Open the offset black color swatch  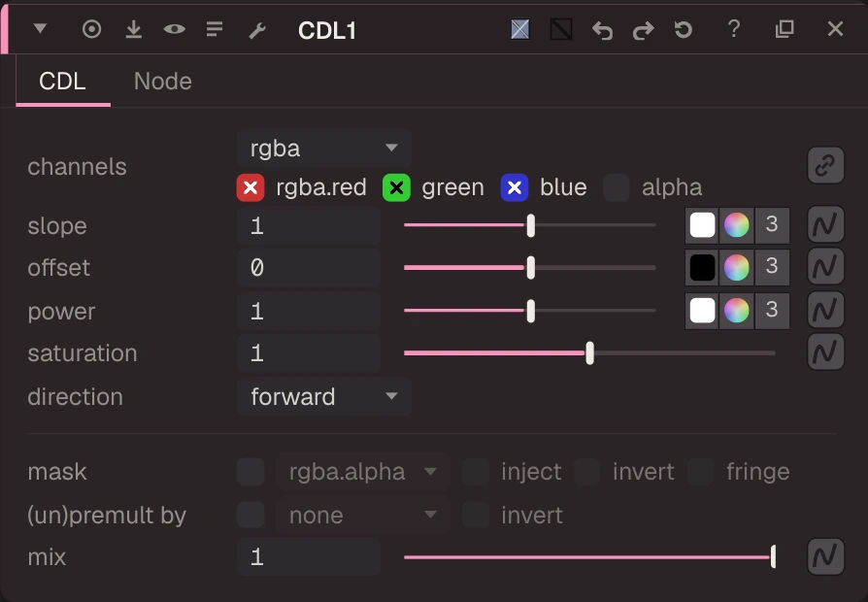point(703,267)
